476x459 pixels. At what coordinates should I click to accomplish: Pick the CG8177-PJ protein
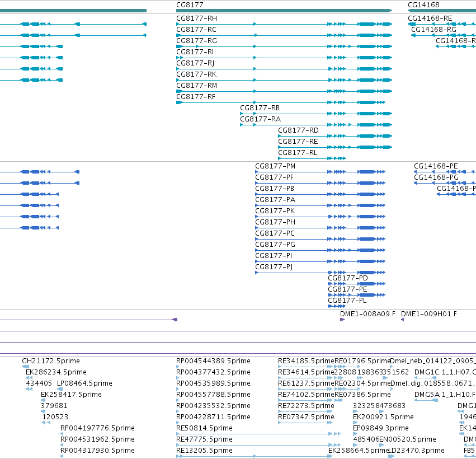pos(274,268)
